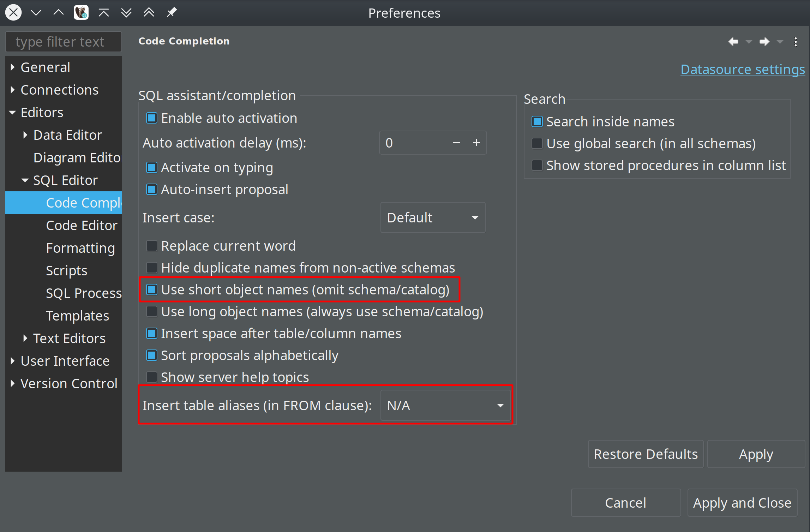Expand the Text Editors tree node
This screenshot has height=532, width=810.
25,338
